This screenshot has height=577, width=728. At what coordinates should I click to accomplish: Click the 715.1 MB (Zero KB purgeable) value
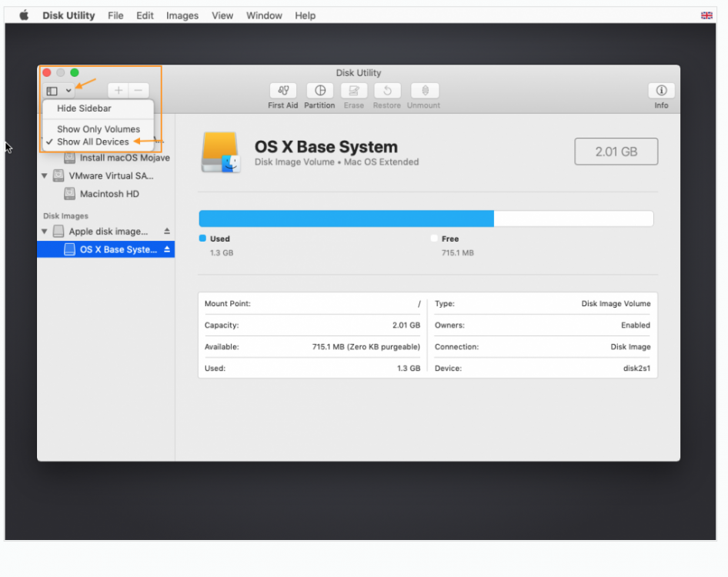coord(366,347)
